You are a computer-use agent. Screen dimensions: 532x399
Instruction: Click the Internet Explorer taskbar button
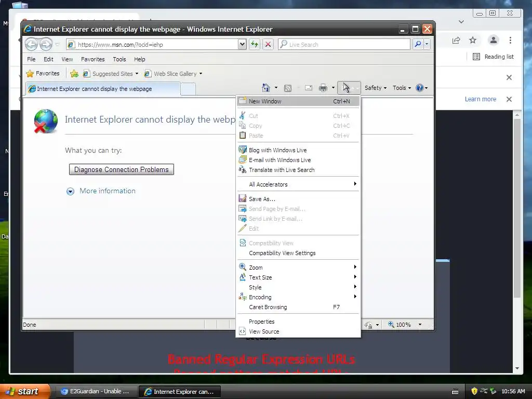click(x=180, y=392)
